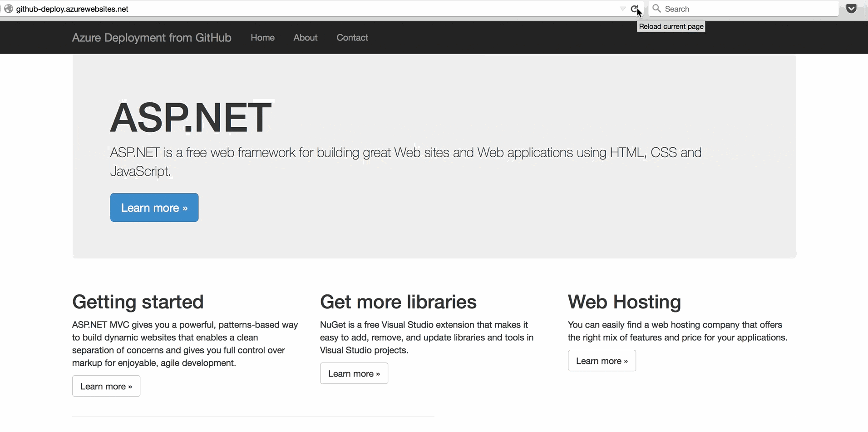Focus the github-deploy.azurewebsites.net address field
868x432 pixels.
coord(272,9)
